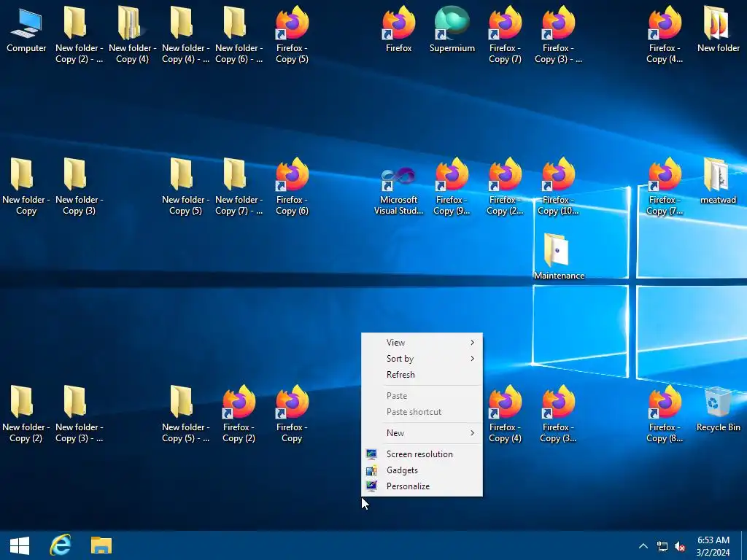The width and height of the screenshot is (747, 560).
Task: Click the taskbar clock showing 6:53 AM
Action: [713, 546]
